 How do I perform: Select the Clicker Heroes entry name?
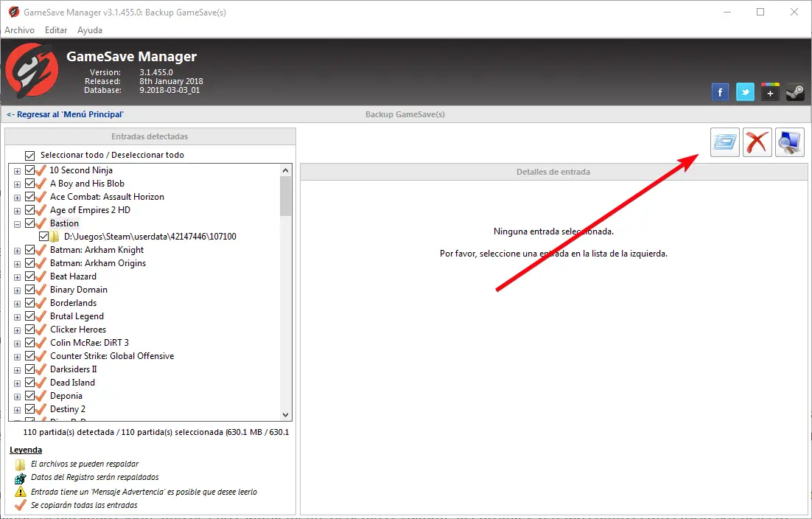click(77, 330)
